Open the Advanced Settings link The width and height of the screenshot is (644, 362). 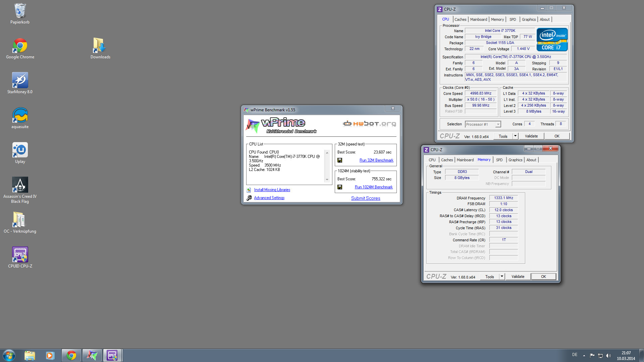pos(269,198)
